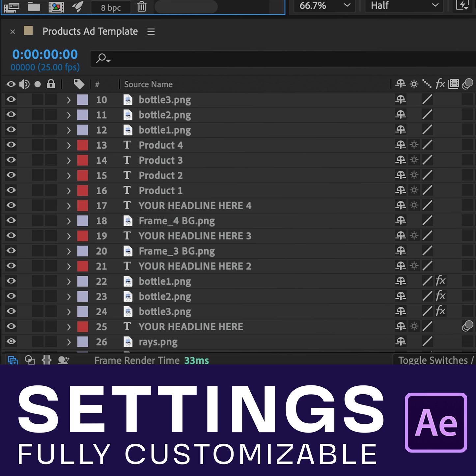Select the Products Ad Template tab
Image resolution: width=476 pixels, height=476 pixels.
[x=90, y=32]
